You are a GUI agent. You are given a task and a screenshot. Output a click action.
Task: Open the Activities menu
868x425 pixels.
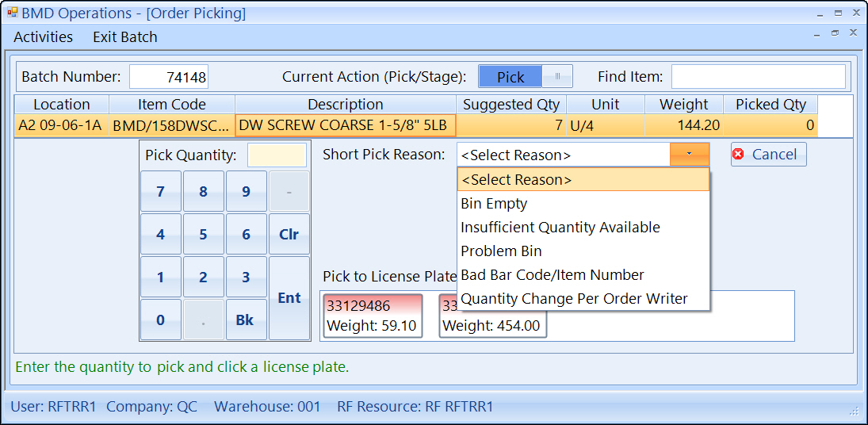[43, 37]
